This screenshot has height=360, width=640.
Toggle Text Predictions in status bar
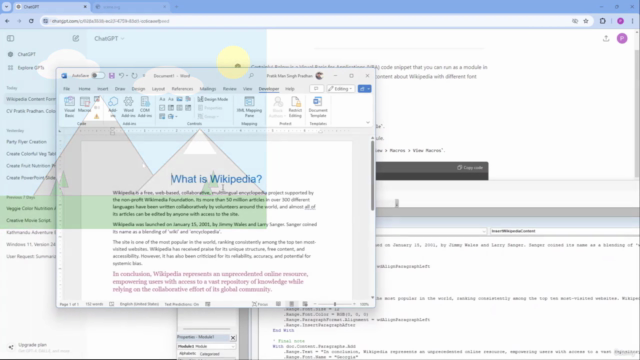182,304
